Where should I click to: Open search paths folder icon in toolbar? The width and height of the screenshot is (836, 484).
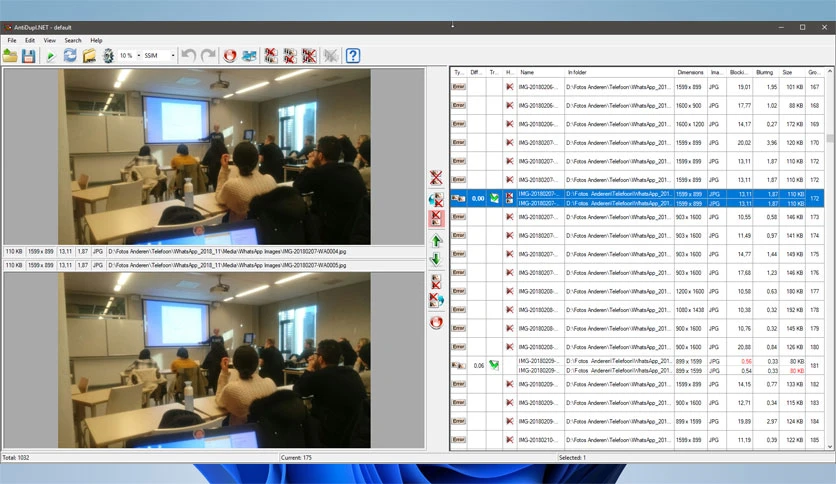(89, 55)
